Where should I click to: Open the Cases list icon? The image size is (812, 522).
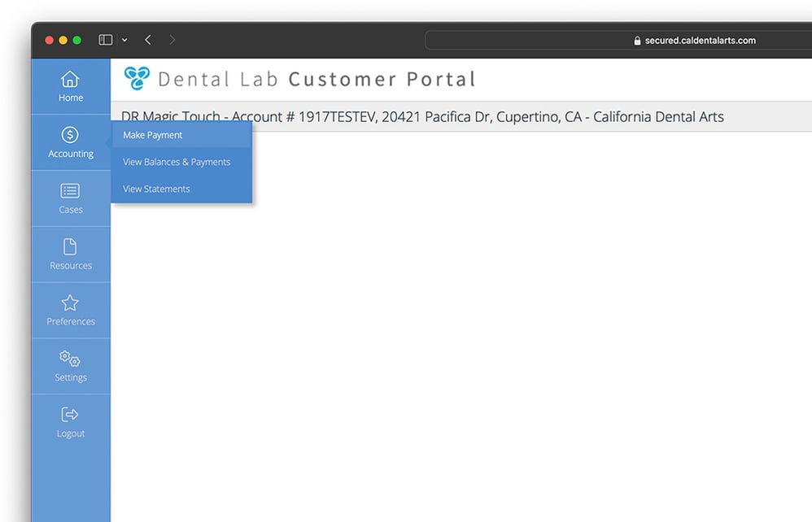point(70,191)
